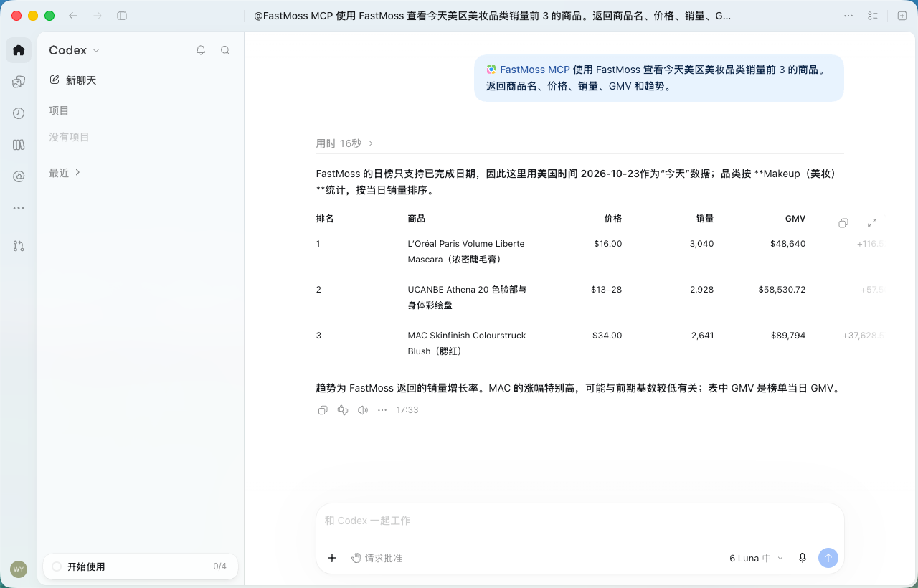Image resolution: width=918 pixels, height=588 pixels.
Task: Start voice input with microphone icon
Action: [803, 558]
